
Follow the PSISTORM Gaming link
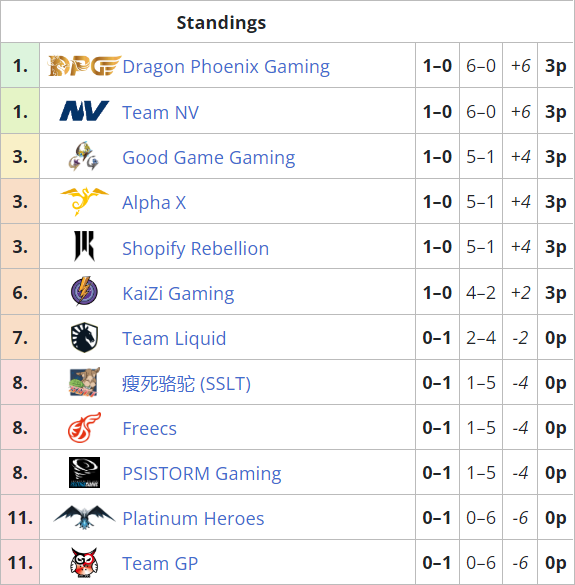click(202, 474)
